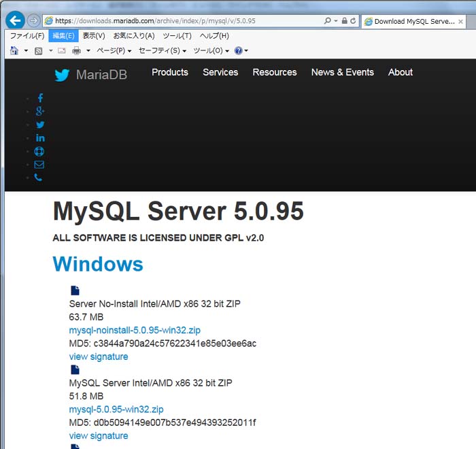Click the email envelope sidebar icon

[x=39, y=165]
